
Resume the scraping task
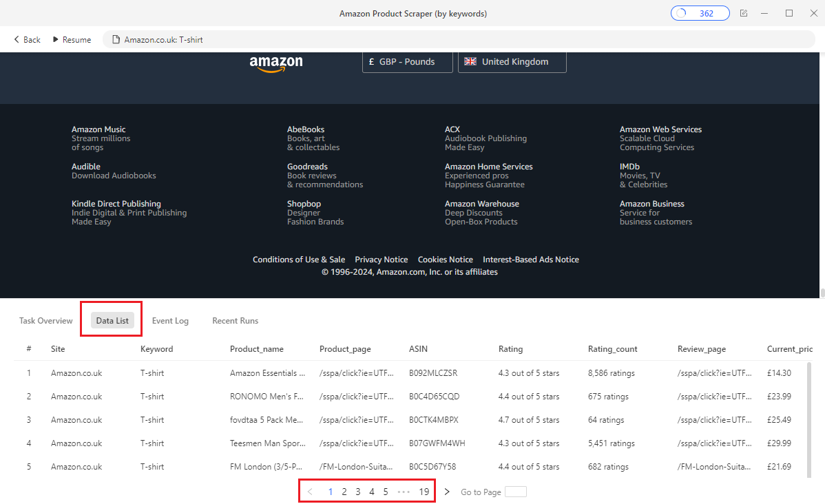click(72, 39)
